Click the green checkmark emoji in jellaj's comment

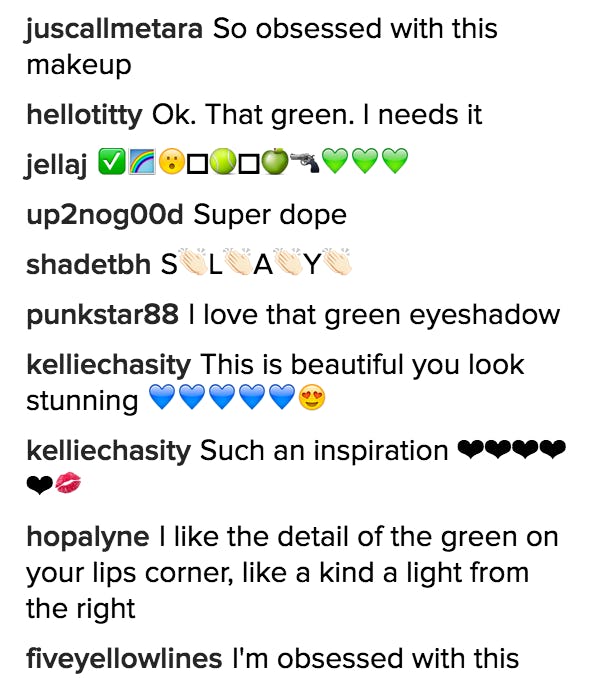click(x=112, y=162)
